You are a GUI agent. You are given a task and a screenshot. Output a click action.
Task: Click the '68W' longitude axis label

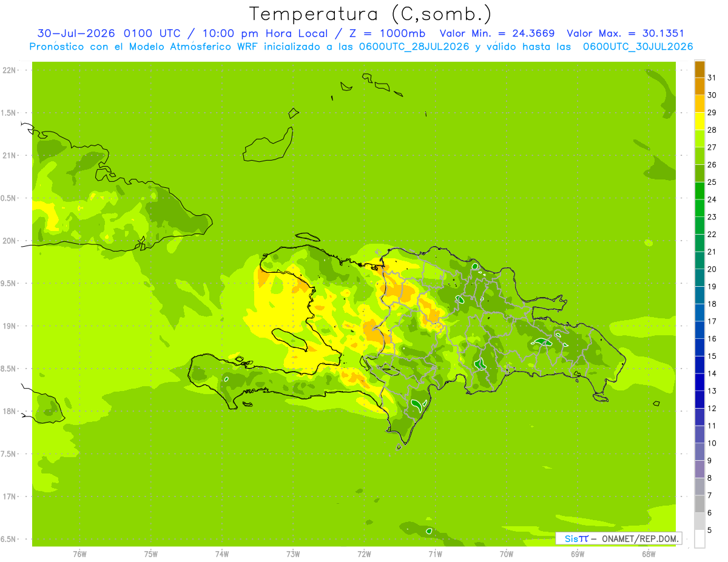coord(649,554)
